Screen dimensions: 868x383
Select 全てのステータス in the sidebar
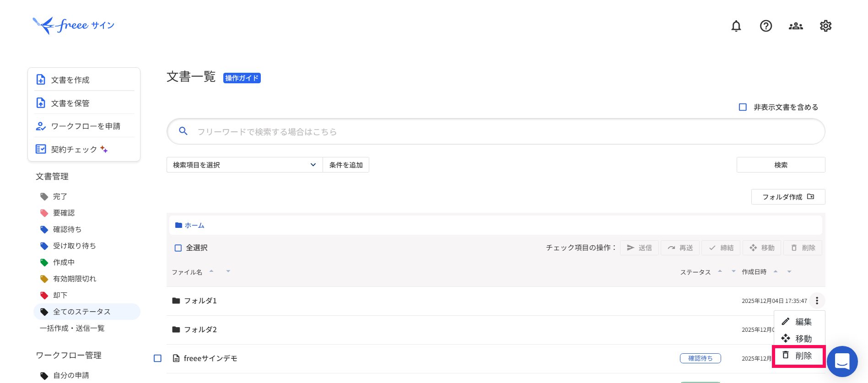tap(87, 312)
